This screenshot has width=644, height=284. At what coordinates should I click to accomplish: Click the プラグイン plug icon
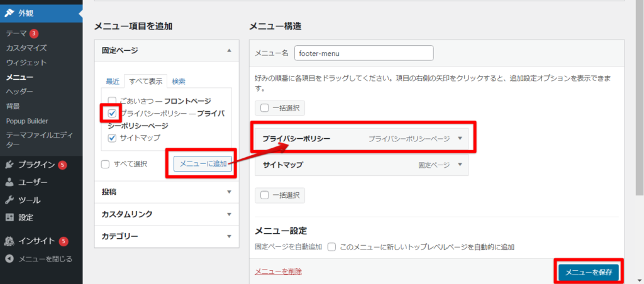coord(9,165)
